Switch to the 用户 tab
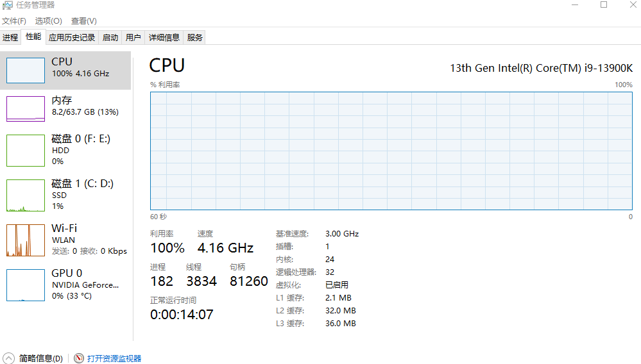641x364 pixels. tap(133, 38)
